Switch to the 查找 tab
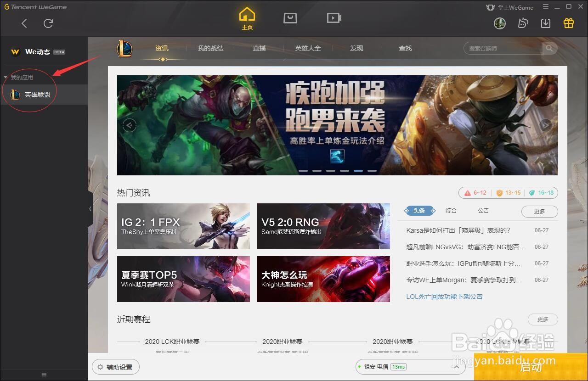Screen dimensions: 588x381 pos(405,48)
